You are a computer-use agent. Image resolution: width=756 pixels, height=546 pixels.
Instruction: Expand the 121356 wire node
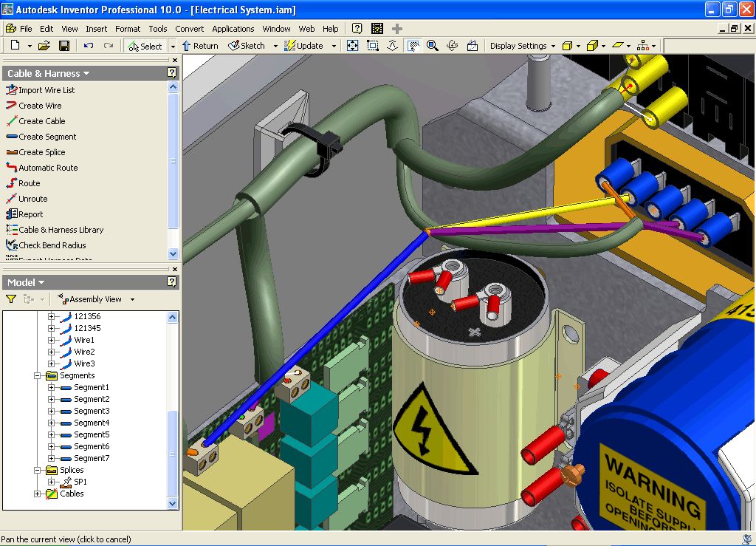(x=51, y=316)
